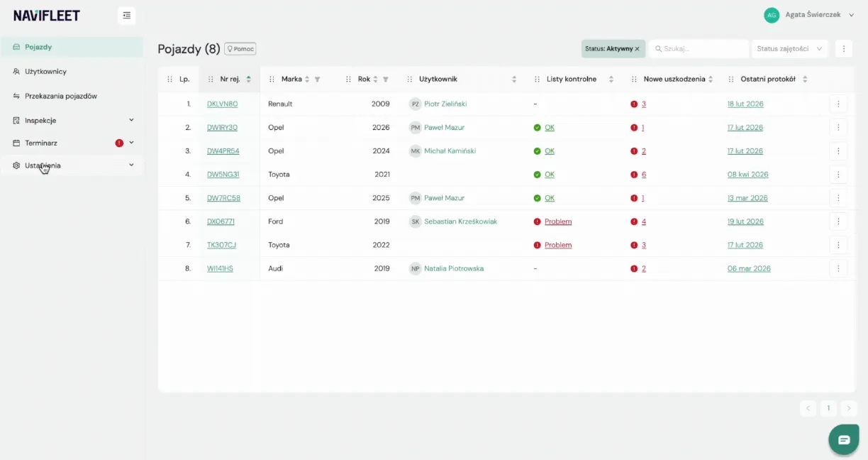Open the Status zajętości dropdown
Viewport: 868px width, 460px height.
click(x=790, y=49)
